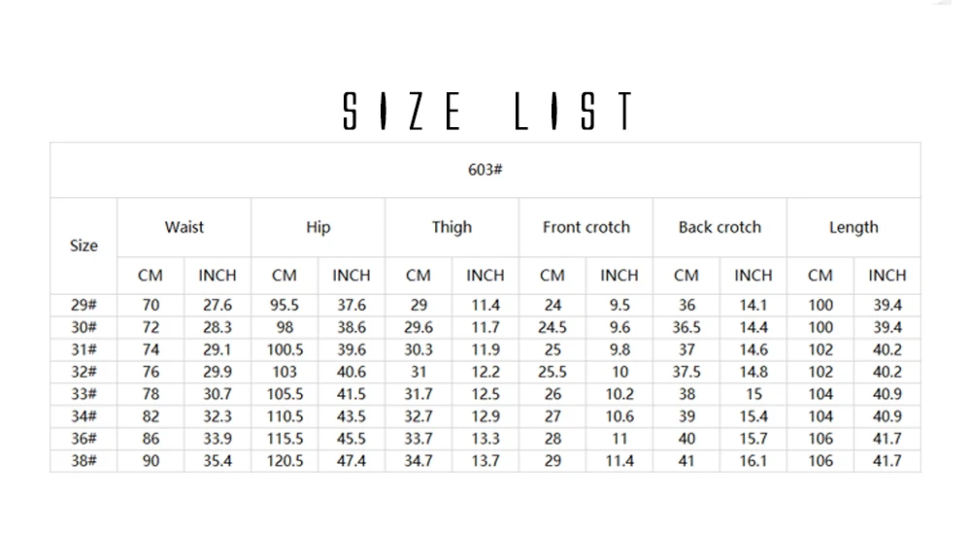
Task: Click the SIZE LIST title
Action: [x=488, y=111]
